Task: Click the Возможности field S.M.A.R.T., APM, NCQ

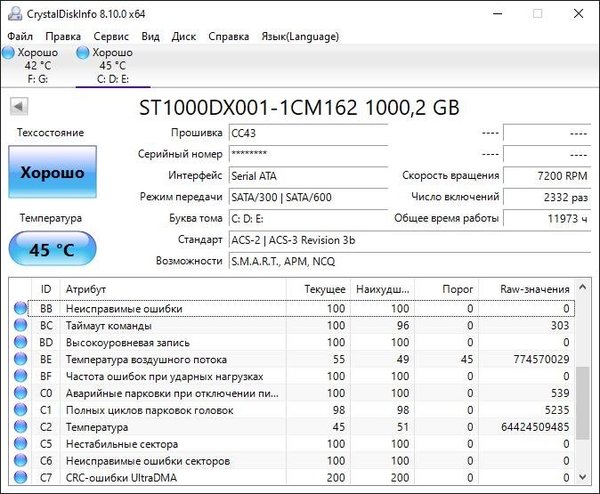Action: (x=410, y=261)
